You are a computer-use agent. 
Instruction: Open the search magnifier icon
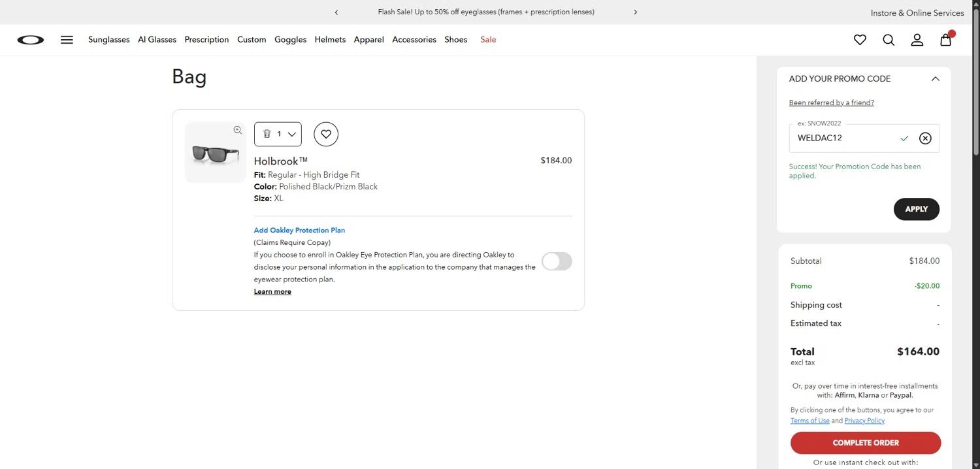(x=889, y=40)
